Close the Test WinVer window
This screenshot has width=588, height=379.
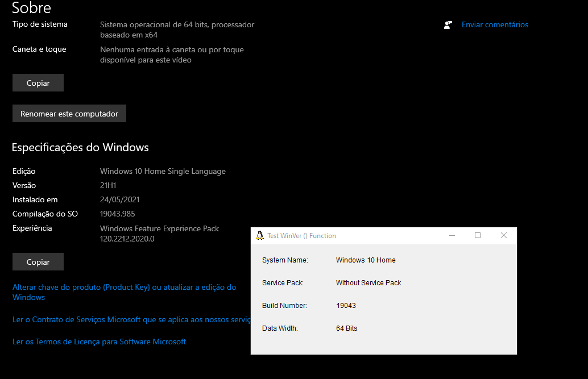(504, 235)
